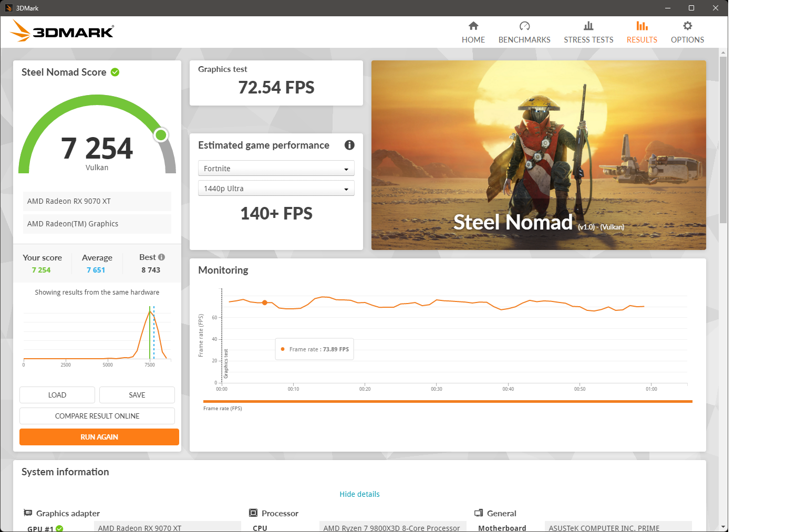Open the Stress Tests section
The height and width of the screenshot is (532, 807).
point(588,33)
